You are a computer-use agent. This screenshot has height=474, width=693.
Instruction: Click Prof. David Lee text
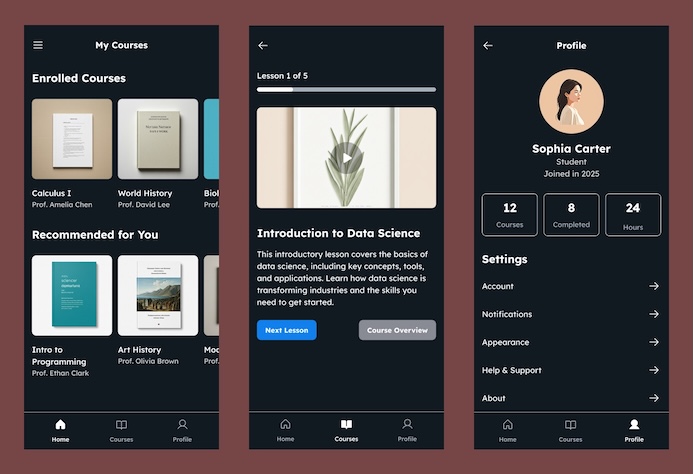144,204
